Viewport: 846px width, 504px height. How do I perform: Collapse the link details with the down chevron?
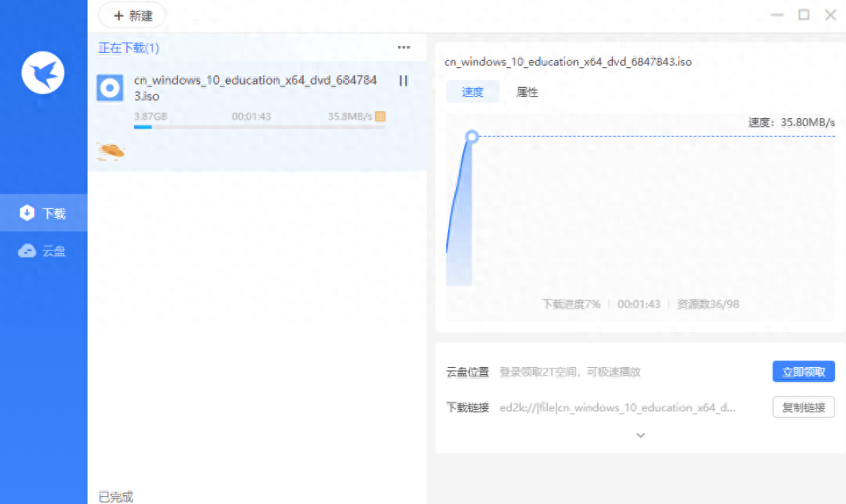point(640,435)
